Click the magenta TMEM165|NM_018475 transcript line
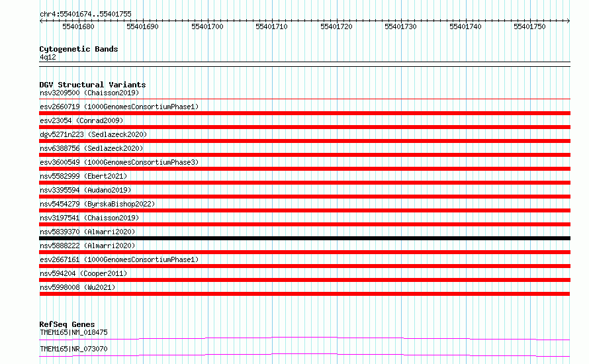This screenshot has width=589, height=364. coord(304,338)
